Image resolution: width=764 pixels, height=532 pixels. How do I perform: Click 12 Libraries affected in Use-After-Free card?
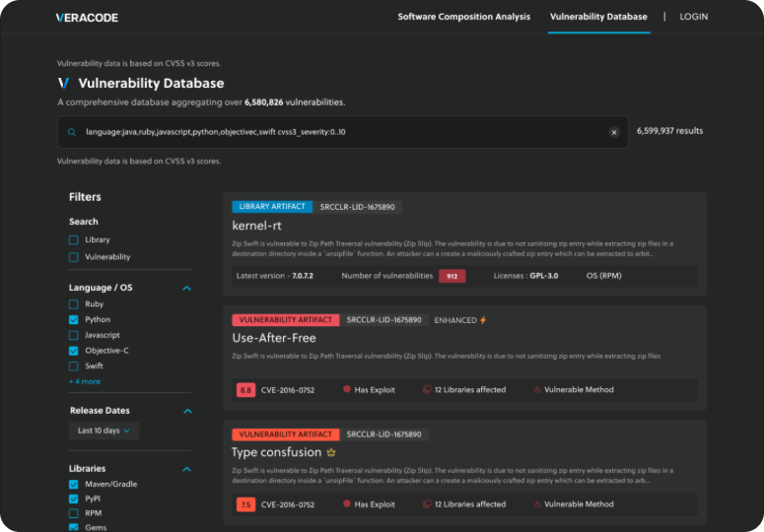pyautogui.click(x=470, y=390)
